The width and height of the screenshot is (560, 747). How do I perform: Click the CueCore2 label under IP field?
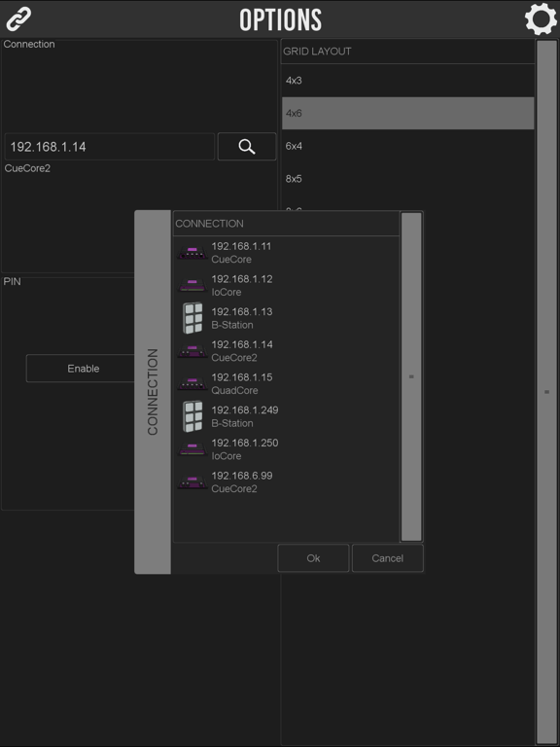coord(27,168)
